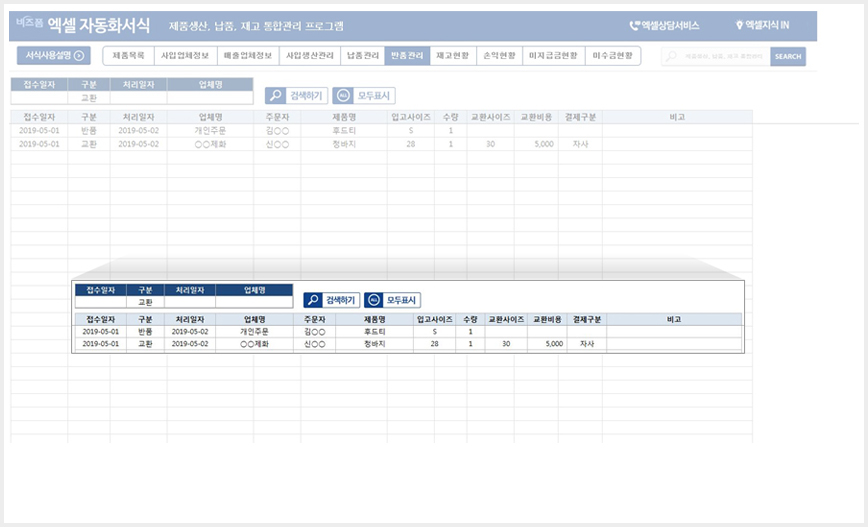Viewport: 868px width, 527px height.
Task: Click the ○○제화 company cell in main table
Action: (x=210, y=144)
